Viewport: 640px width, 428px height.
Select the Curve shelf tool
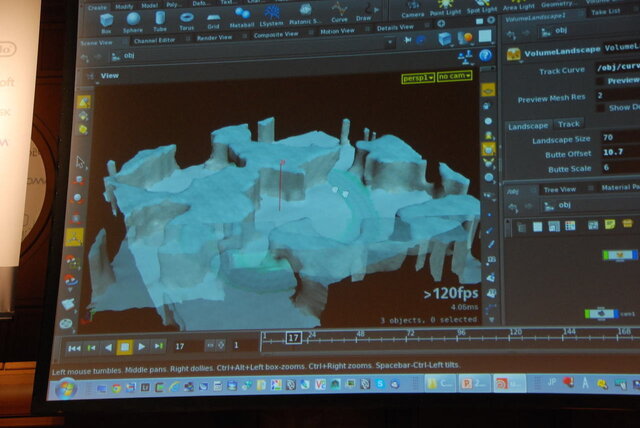[x=339, y=12]
